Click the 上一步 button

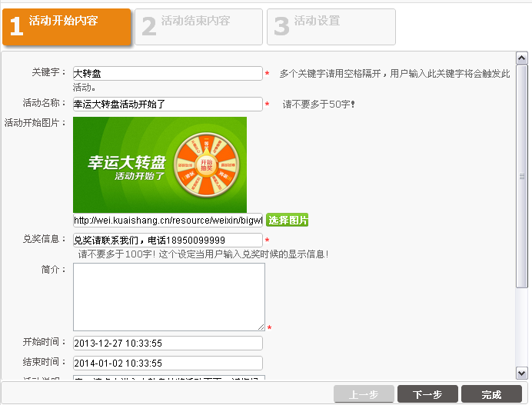[364, 395]
